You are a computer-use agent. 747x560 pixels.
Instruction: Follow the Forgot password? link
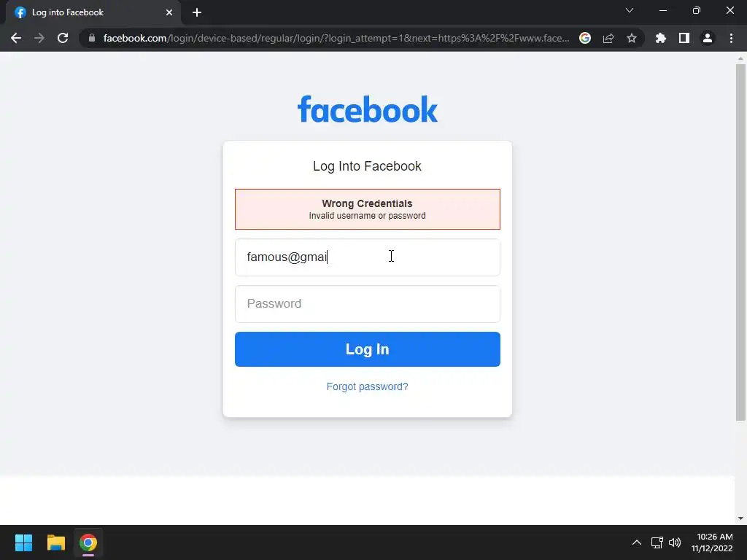[x=368, y=386]
